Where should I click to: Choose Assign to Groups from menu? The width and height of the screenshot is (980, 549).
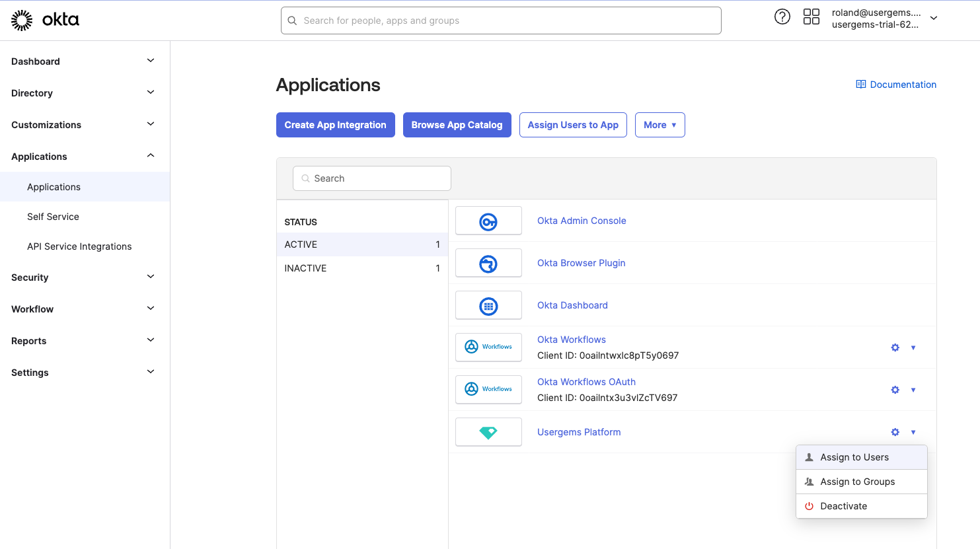(862, 482)
